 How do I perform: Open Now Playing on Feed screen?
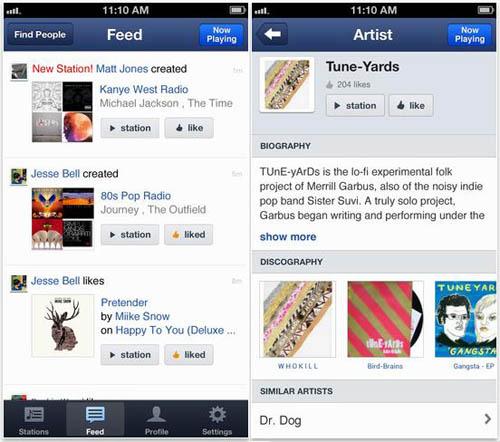pyautogui.click(x=221, y=35)
